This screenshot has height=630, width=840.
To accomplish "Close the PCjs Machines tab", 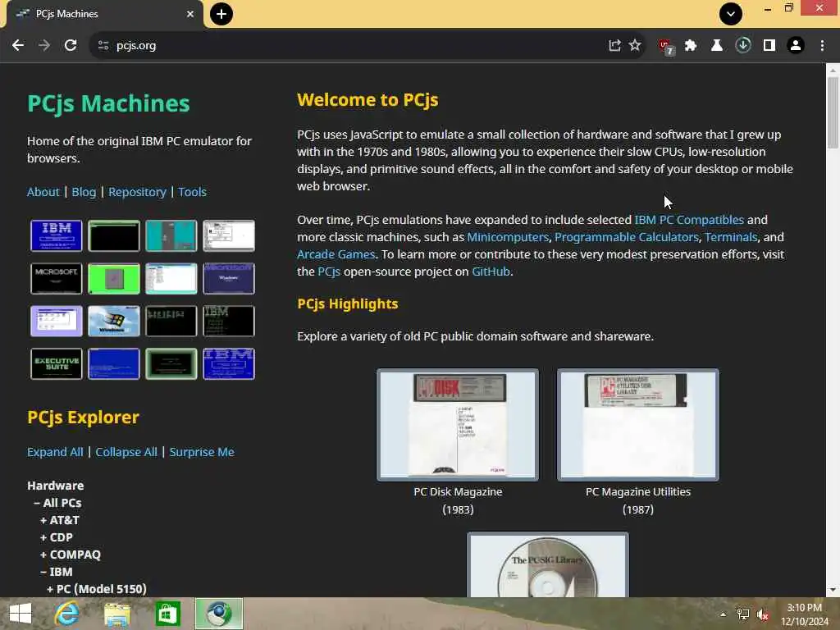I will pyautogui.click(x=190, y=14).
